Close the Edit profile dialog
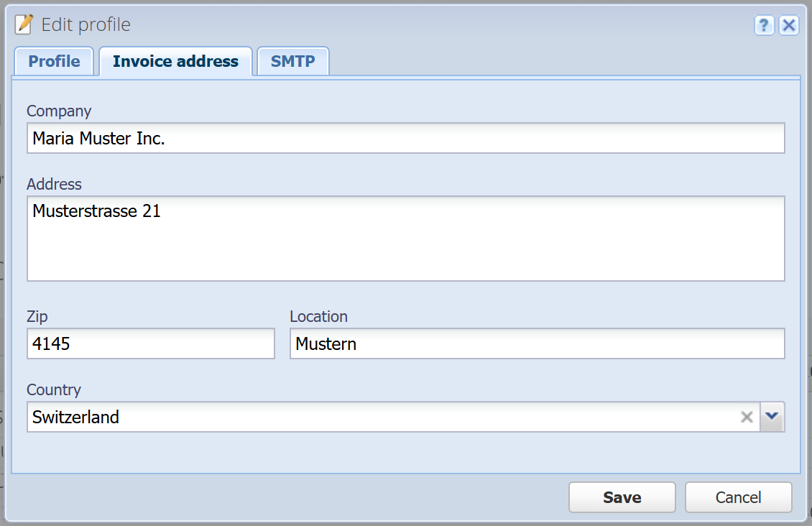812x526 pixels. 789,25
